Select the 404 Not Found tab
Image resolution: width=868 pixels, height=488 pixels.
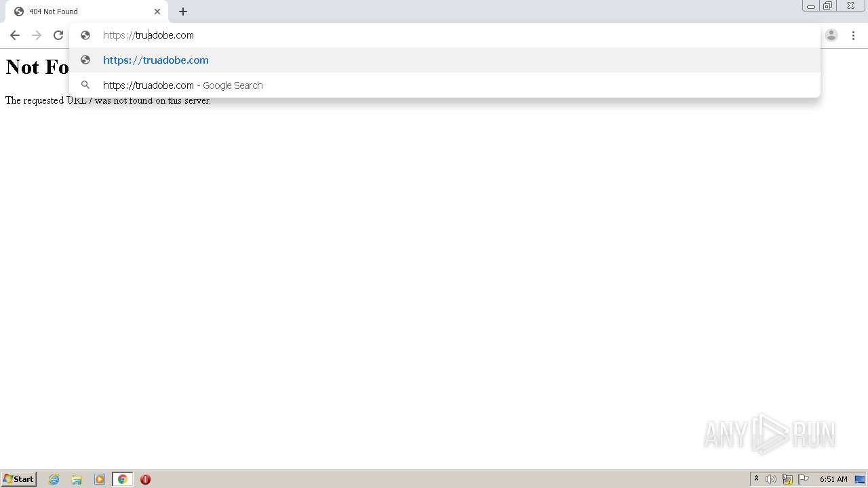(x=87, y=12)
